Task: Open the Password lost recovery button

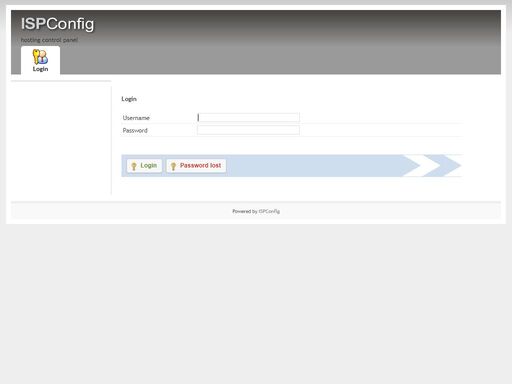Action: (196, 166)
